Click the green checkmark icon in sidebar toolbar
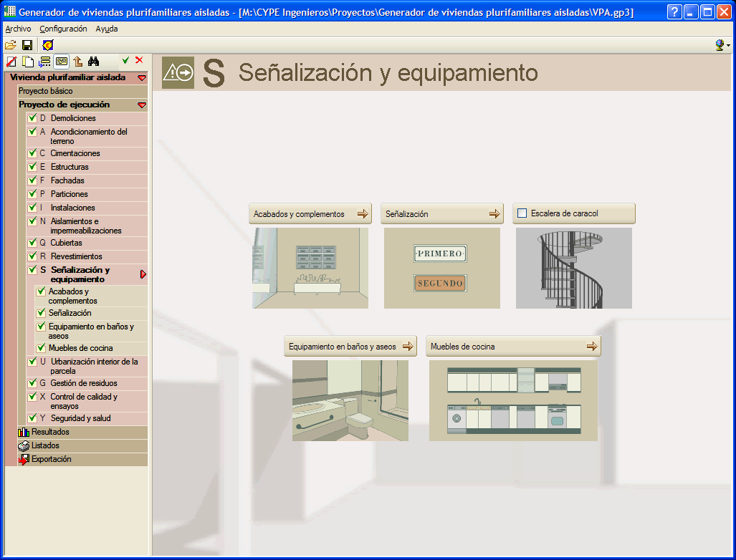 point(125,61)
